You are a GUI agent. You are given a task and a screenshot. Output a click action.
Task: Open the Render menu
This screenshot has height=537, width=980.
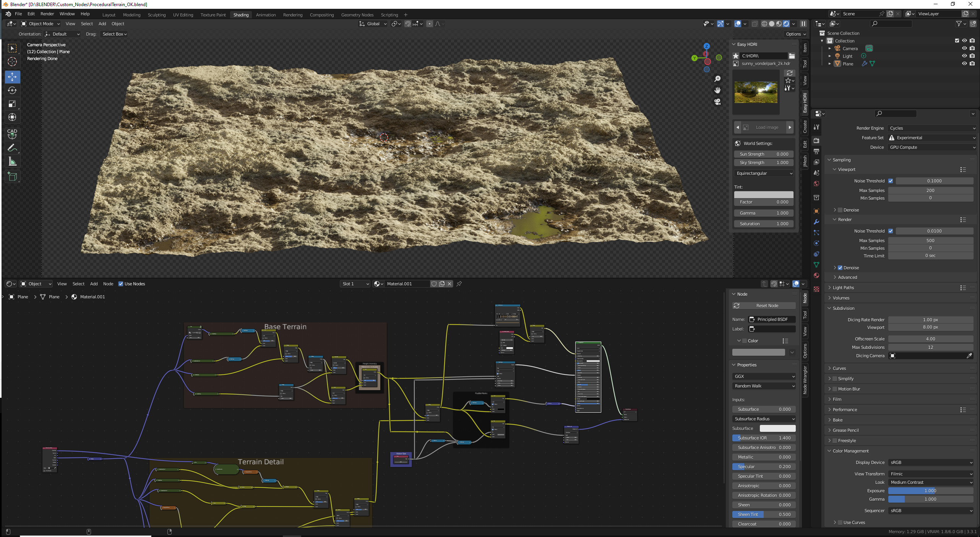coord(47,14)
